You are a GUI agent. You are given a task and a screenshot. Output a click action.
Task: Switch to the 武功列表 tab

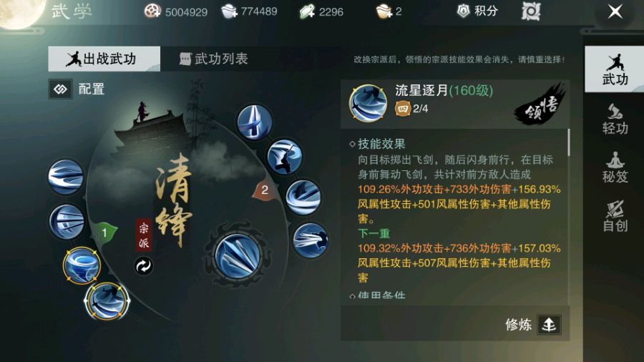(x=213, y=59)
